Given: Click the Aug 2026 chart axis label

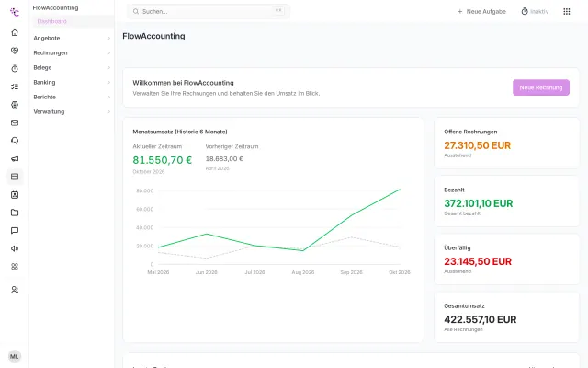Looking at the screenshot, I should click(303, 272).
